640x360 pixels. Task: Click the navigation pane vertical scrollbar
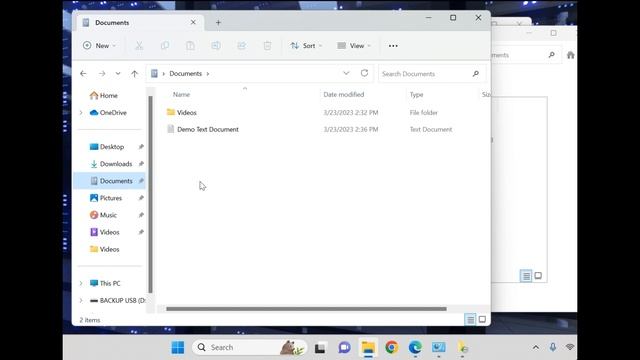click(x=150, y=194)
